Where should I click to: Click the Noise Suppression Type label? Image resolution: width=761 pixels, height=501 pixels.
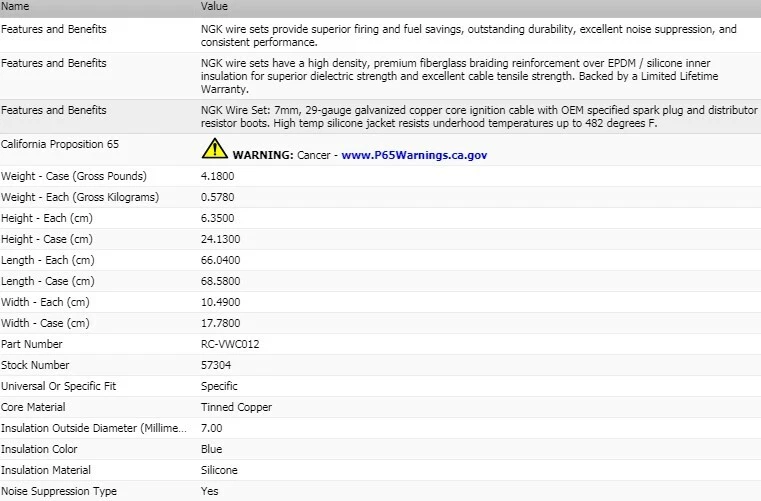(59, 491)
